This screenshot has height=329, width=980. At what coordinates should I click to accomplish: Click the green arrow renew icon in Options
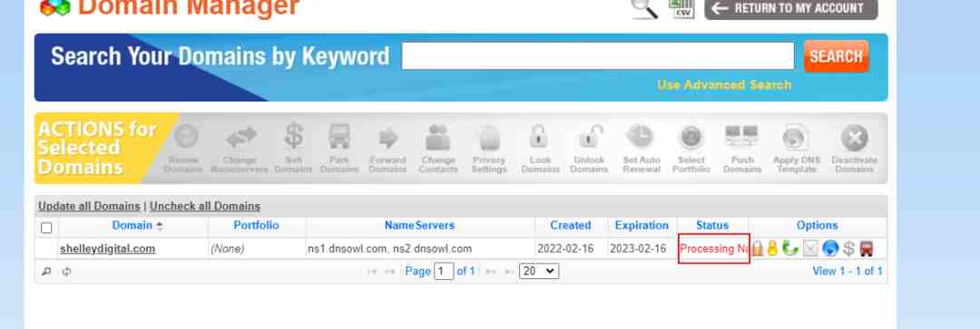coord(790,248)
